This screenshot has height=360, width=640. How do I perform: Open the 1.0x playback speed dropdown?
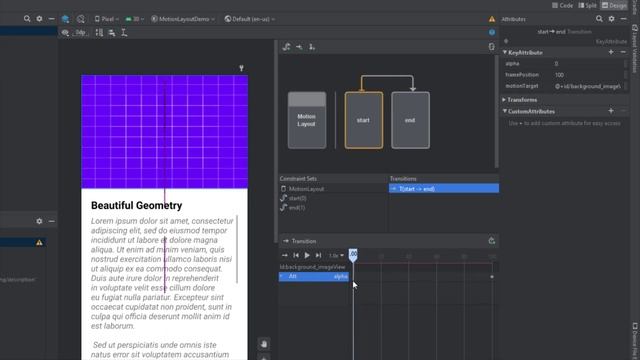pos(336,256)
